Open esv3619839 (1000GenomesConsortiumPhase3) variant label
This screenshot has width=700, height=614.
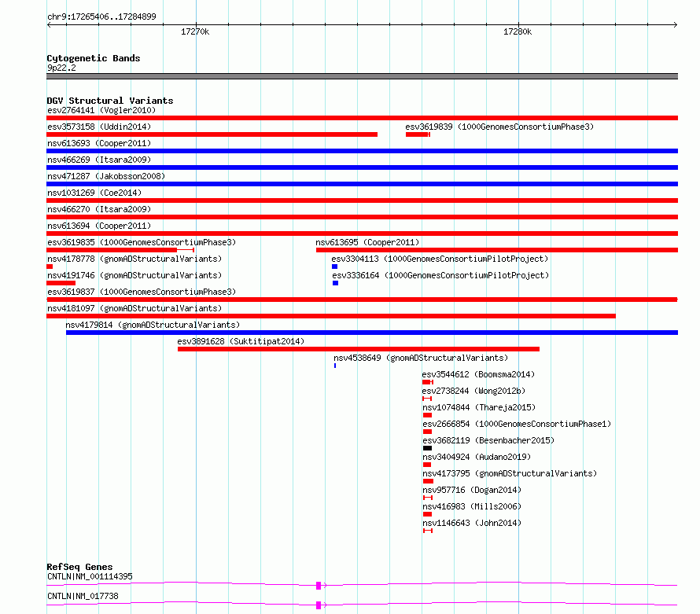click(x=499, y=127)
